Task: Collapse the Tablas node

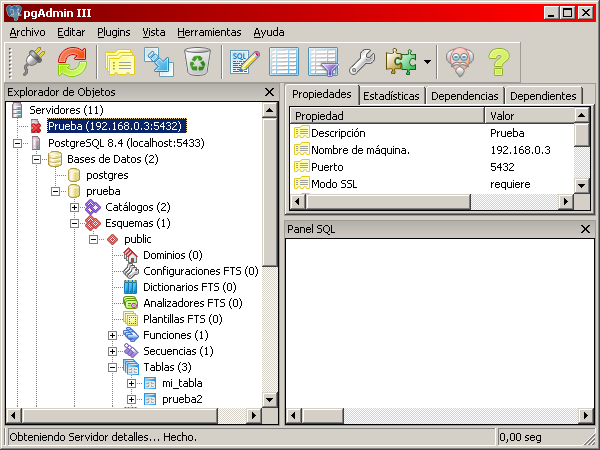Action: pos(112,367)
